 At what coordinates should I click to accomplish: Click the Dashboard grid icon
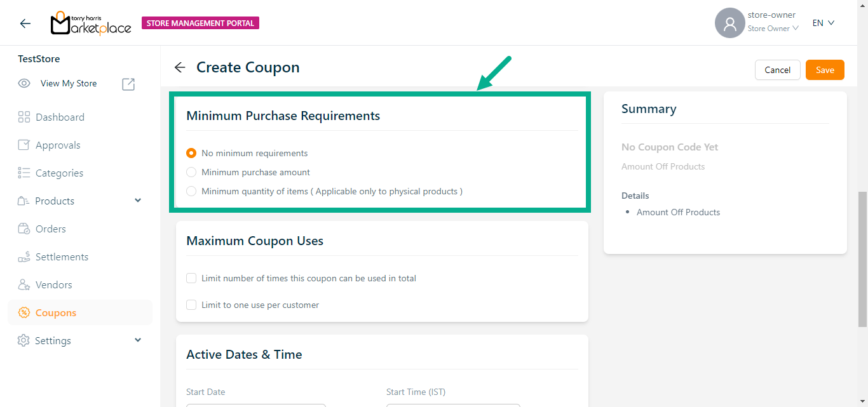24,117
